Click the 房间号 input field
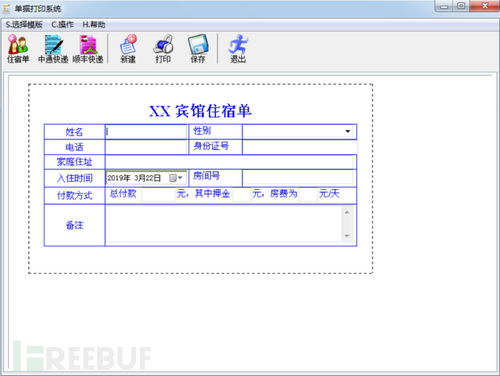 click(x=297, y=177)
